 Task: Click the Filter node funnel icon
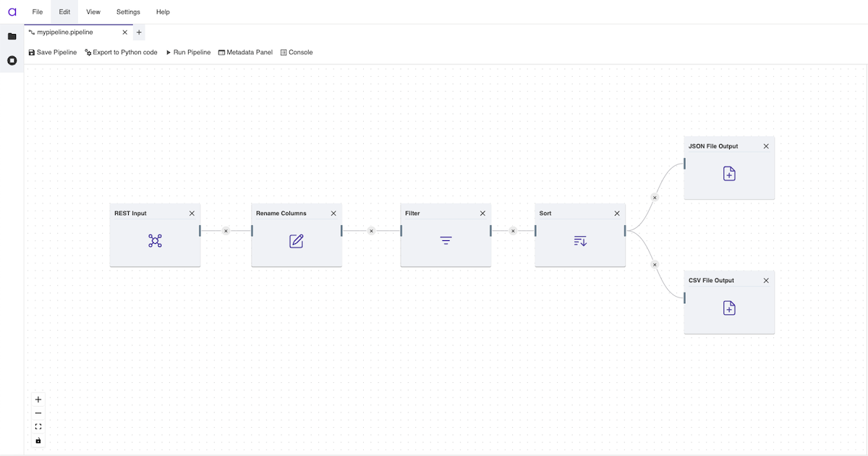[446, 241]
